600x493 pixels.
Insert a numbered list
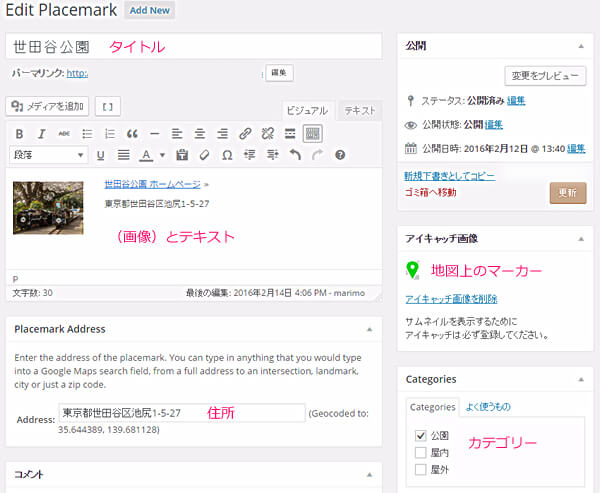pos(110,134)
